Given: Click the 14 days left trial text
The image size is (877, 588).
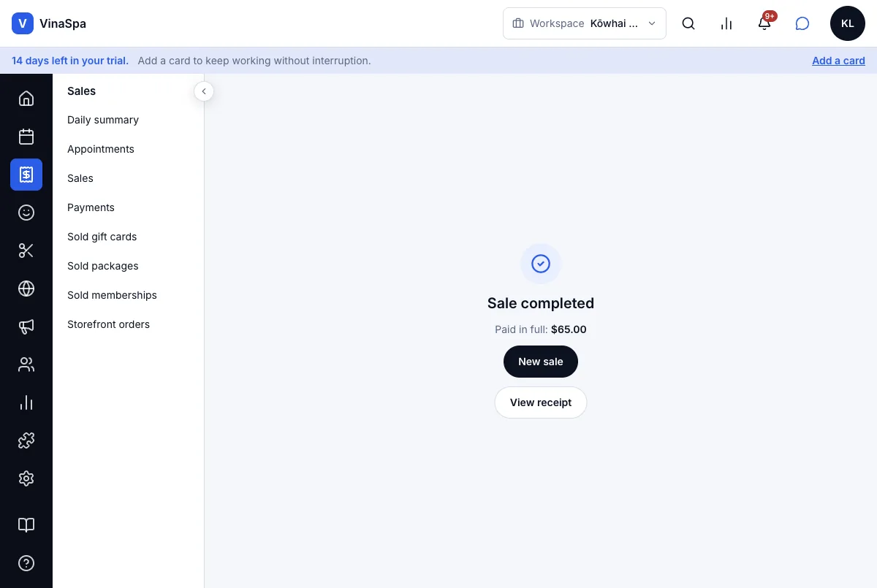Looking at the screenshot, I should (70, 61).
